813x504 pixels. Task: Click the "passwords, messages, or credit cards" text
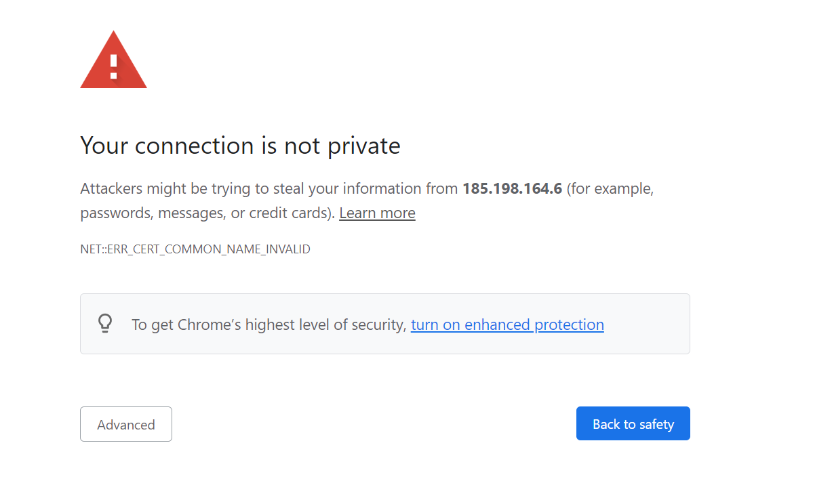coord(206,213)
